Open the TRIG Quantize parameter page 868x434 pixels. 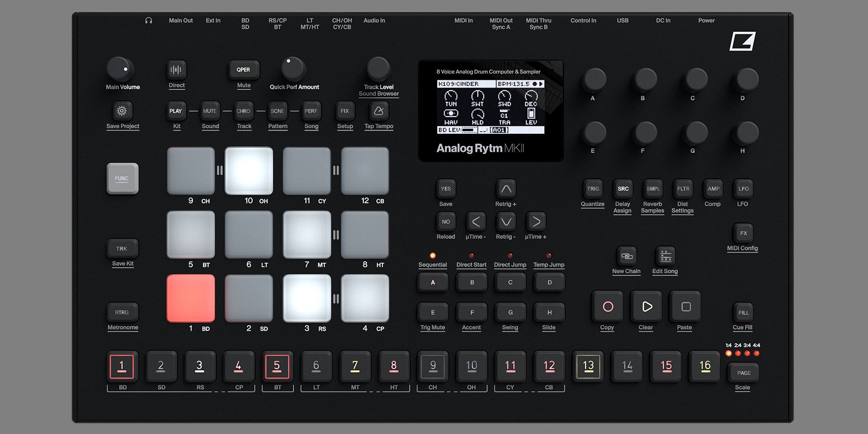pos(593,189)
